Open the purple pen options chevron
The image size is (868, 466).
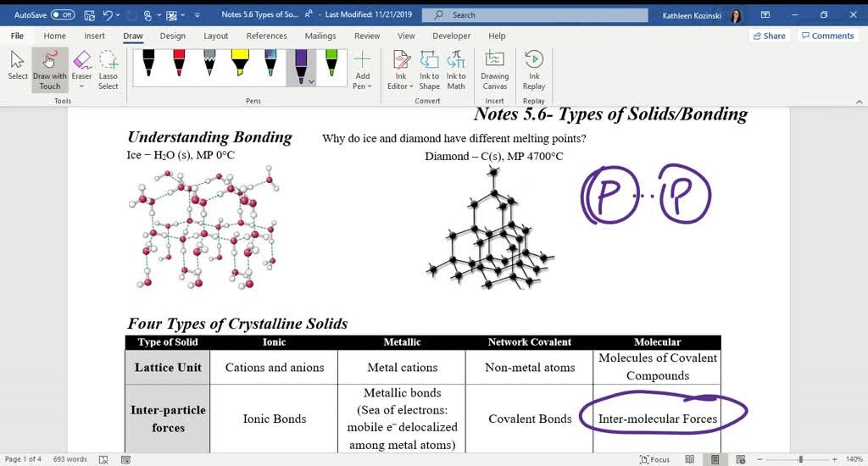[312, 81]
